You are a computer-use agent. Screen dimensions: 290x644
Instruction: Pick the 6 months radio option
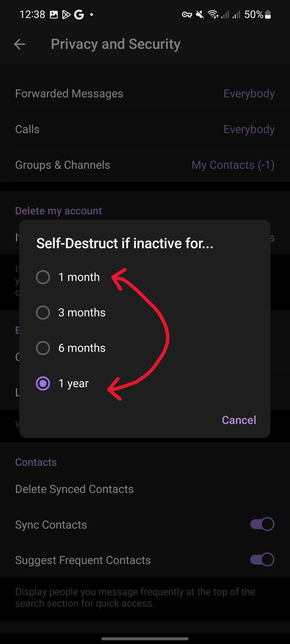43,348
